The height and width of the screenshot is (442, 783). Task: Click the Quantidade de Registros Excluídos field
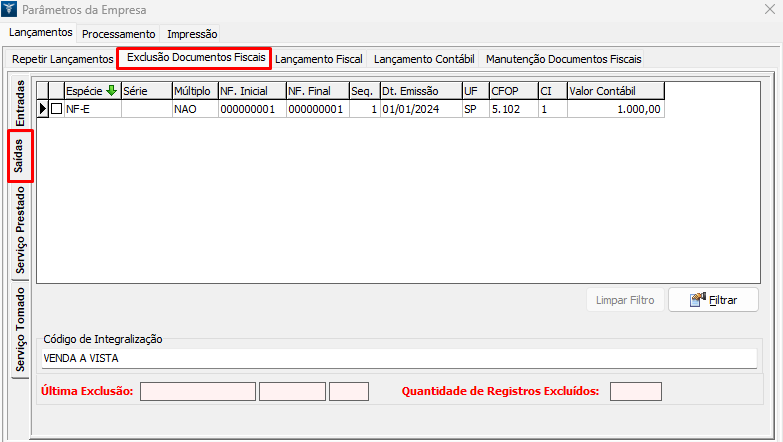(635, 391)
